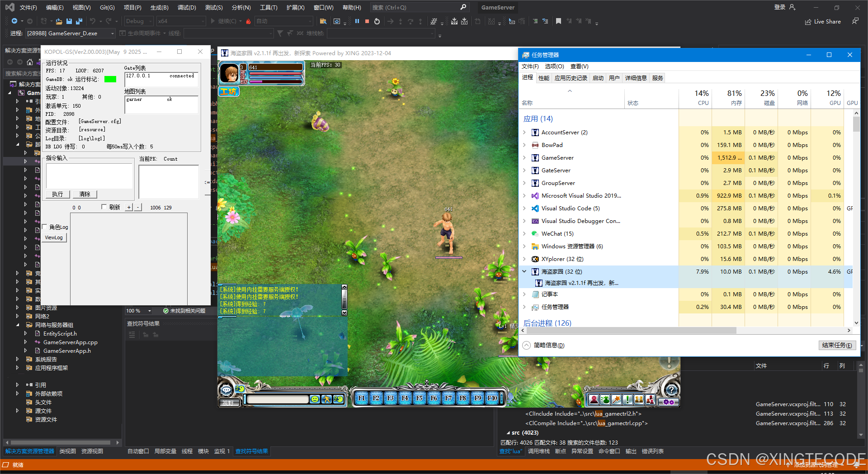The image size is (868, 474).
Task: Click the 结束任务(E) button
Action: click(837, 345)
